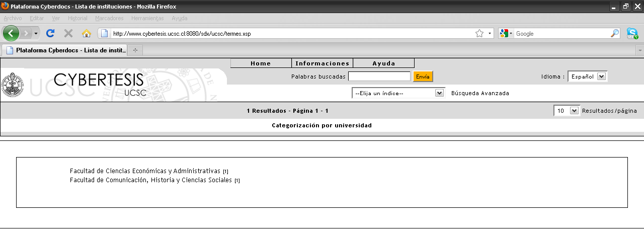Screen dimensions: 644x230
Task: Go to the browser Home icon
Action: [87, 33]
